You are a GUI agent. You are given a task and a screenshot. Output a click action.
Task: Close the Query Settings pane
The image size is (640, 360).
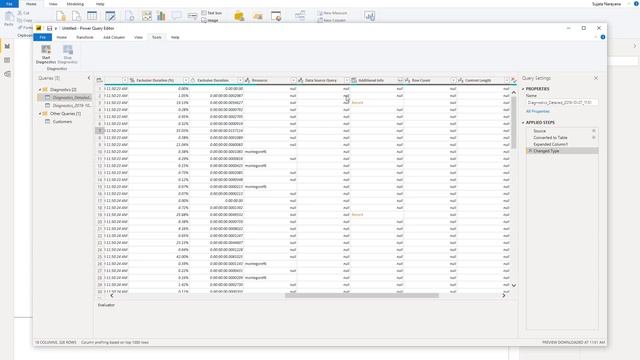pos(596,78)
